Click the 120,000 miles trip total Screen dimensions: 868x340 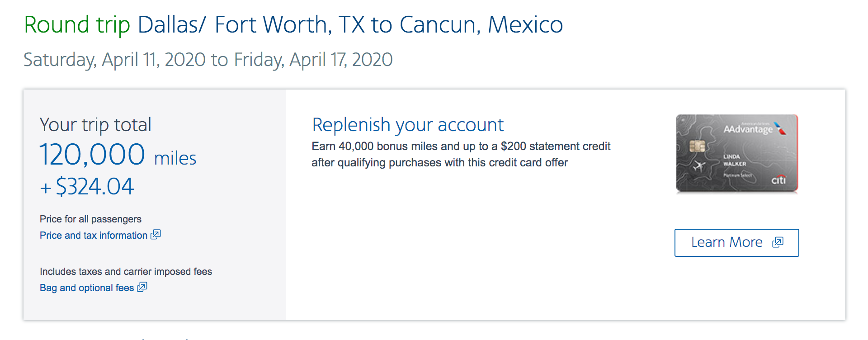[118, 155]
